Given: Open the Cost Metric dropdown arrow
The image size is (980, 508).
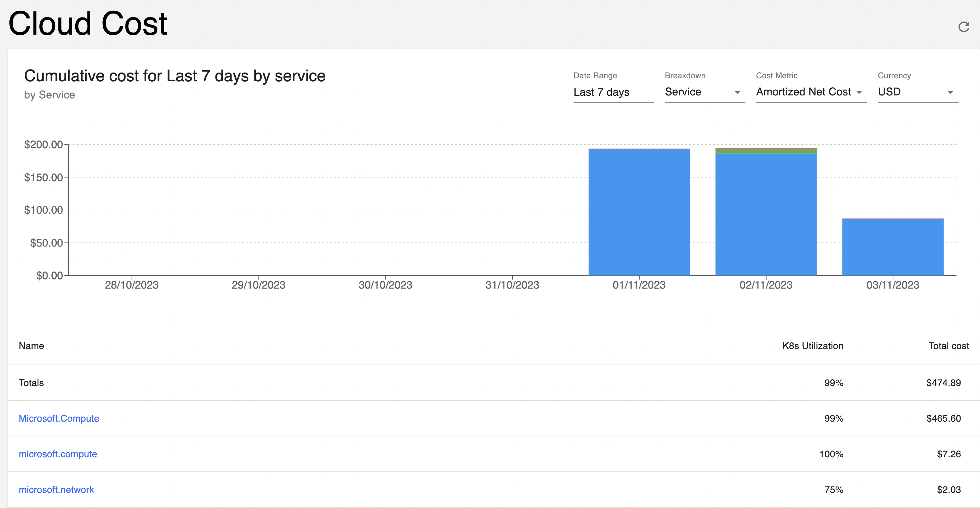Looking at the screenshot, I should tap(860, 92).
